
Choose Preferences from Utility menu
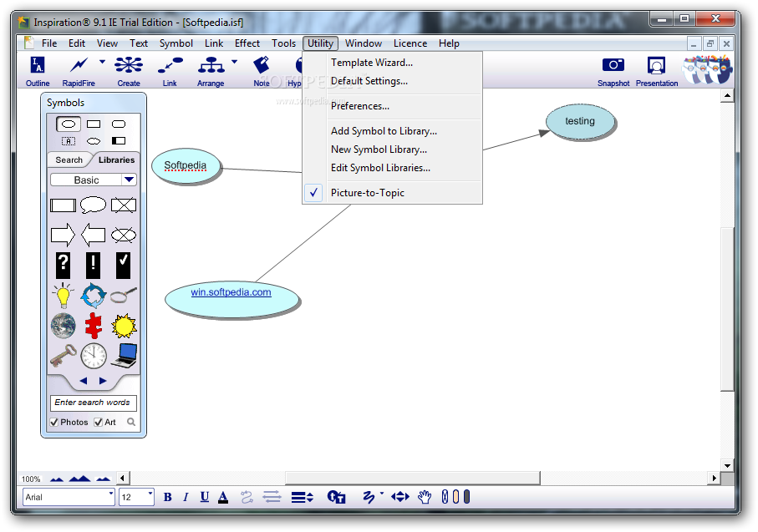pyautogui.click(x=392, y=106)
